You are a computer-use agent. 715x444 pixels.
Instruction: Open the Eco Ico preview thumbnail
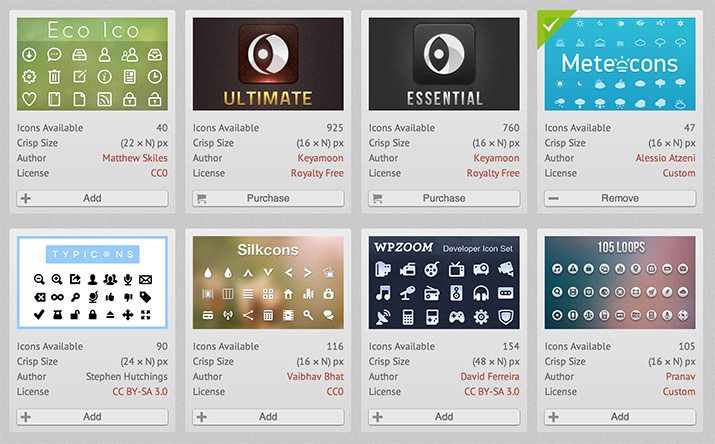point(92,64)
